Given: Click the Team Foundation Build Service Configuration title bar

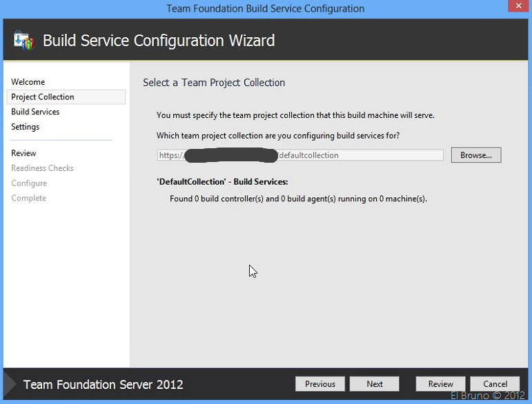Looking at the screenshot, I should 266,8.
